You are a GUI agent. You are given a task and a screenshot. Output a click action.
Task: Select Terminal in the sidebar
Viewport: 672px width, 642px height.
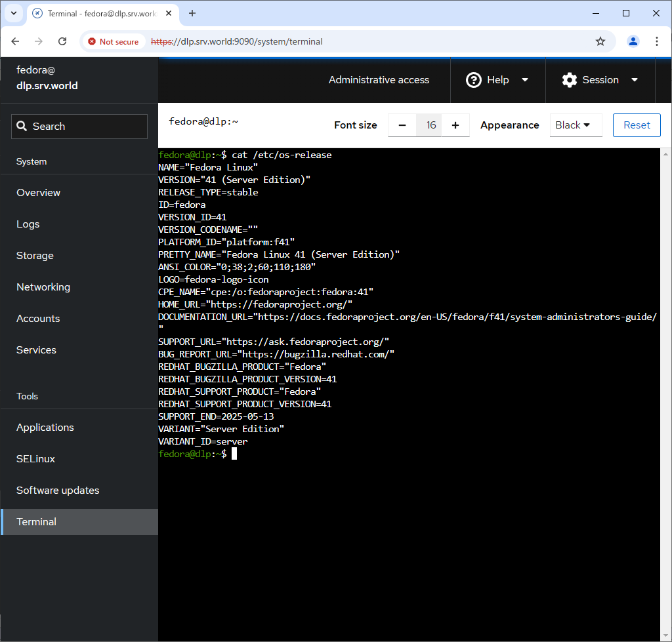(79, 521)
